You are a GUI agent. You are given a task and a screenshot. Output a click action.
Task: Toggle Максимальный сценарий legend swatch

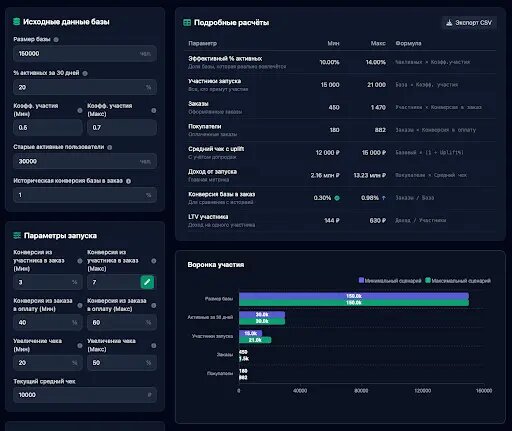pos(428,280)
